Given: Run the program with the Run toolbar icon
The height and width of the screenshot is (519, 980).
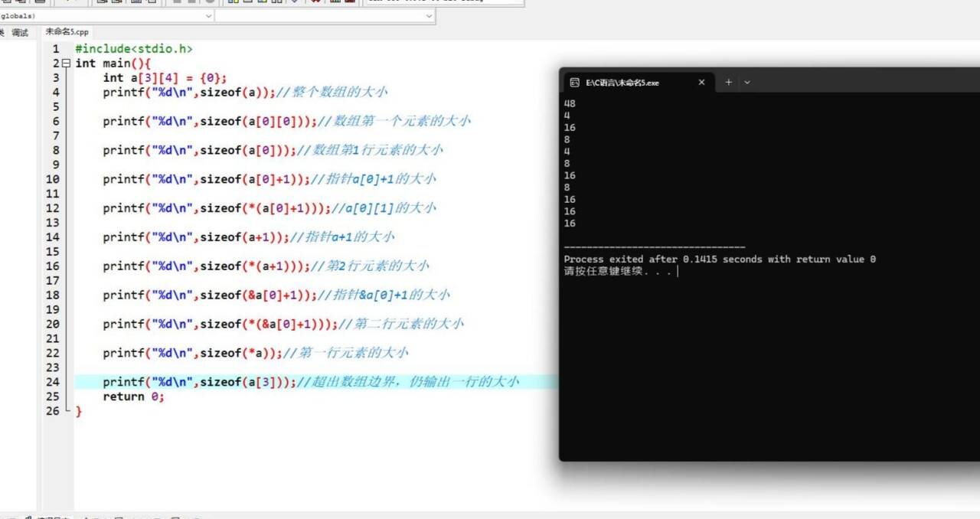Looking at the screenshot, I should point(247,2).
